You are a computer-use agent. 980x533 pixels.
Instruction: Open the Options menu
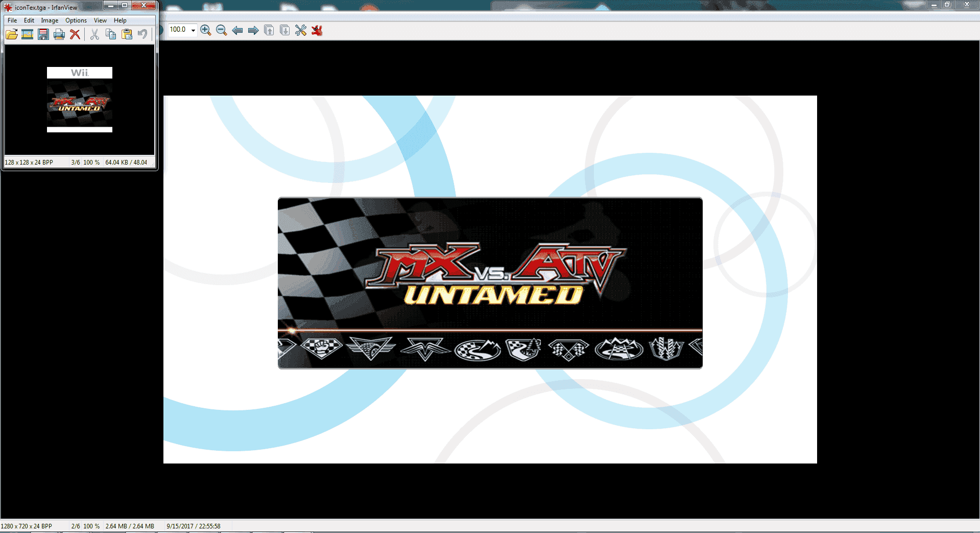(x=76, y=20)
